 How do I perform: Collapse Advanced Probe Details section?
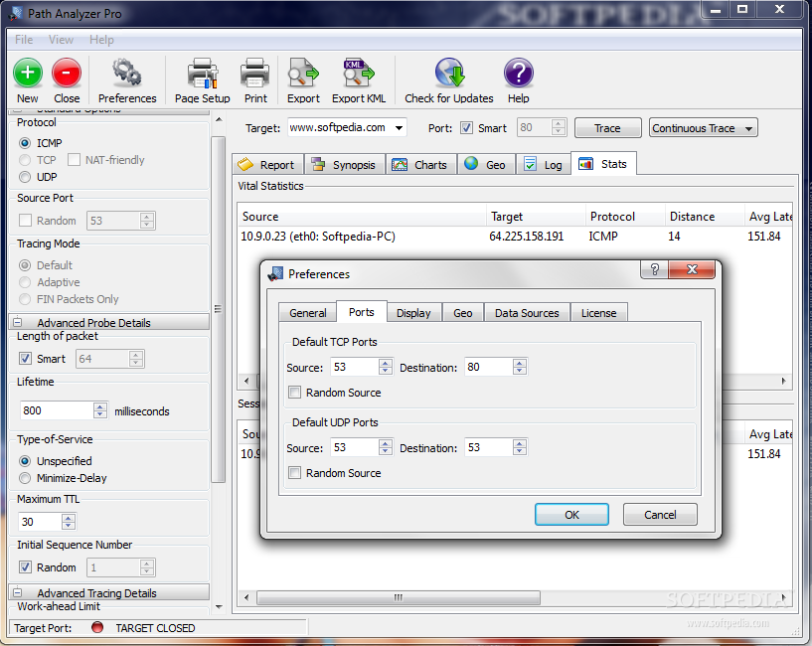17,322
